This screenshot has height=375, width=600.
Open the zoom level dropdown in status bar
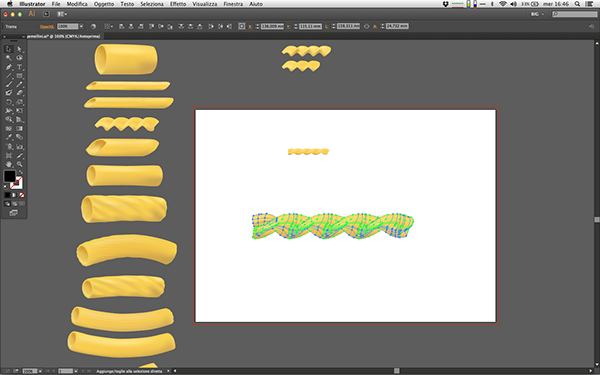pos(40,371)
